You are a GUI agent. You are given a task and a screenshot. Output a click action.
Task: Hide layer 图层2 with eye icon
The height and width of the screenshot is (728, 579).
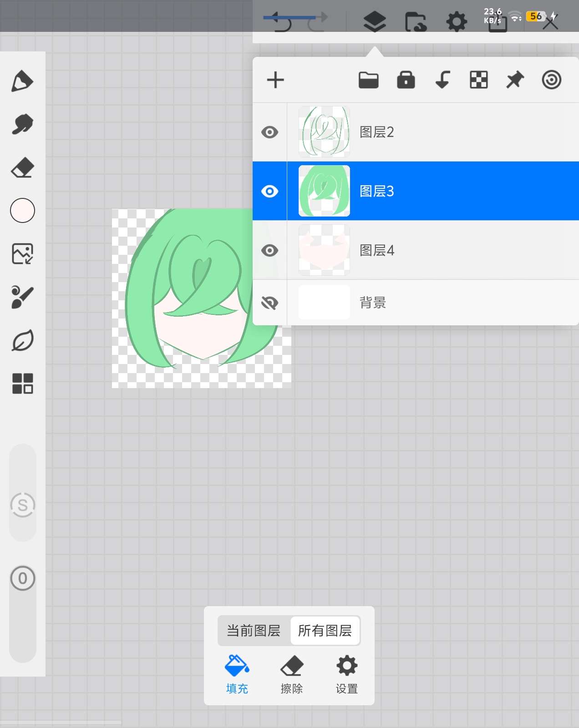270,132
